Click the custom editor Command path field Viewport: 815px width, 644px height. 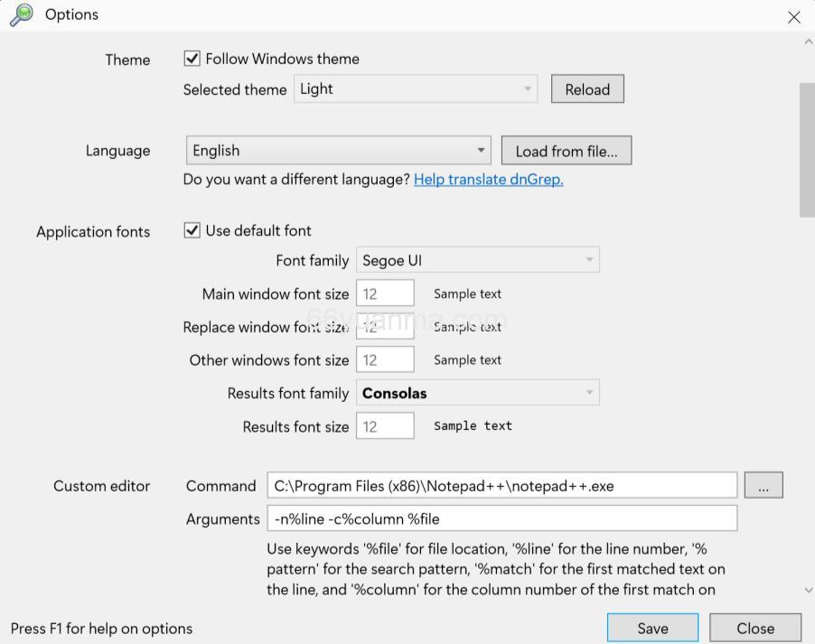pyautogui.click(x=502, y=485)
